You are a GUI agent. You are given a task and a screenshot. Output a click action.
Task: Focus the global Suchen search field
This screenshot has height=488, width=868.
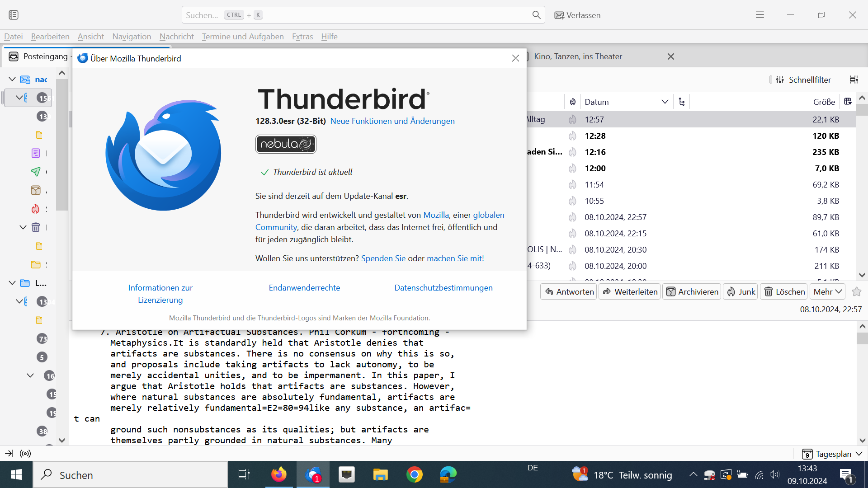click(x=363, y=15)
